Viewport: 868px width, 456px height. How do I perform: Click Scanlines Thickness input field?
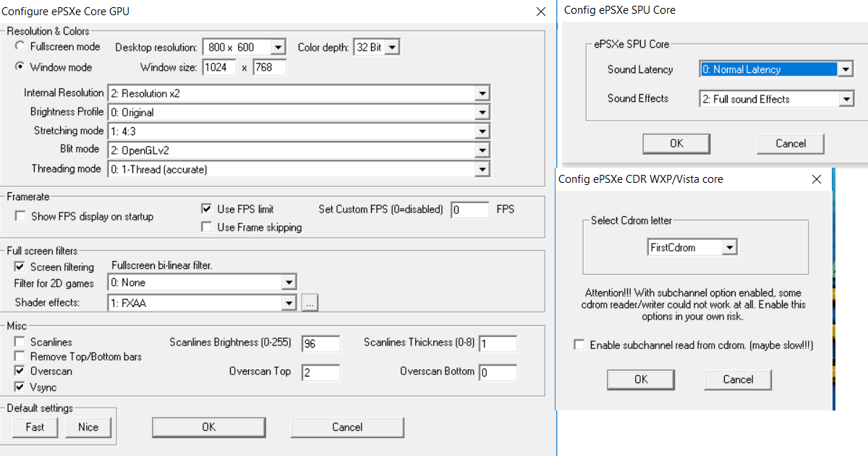click(x=498, y=343)
